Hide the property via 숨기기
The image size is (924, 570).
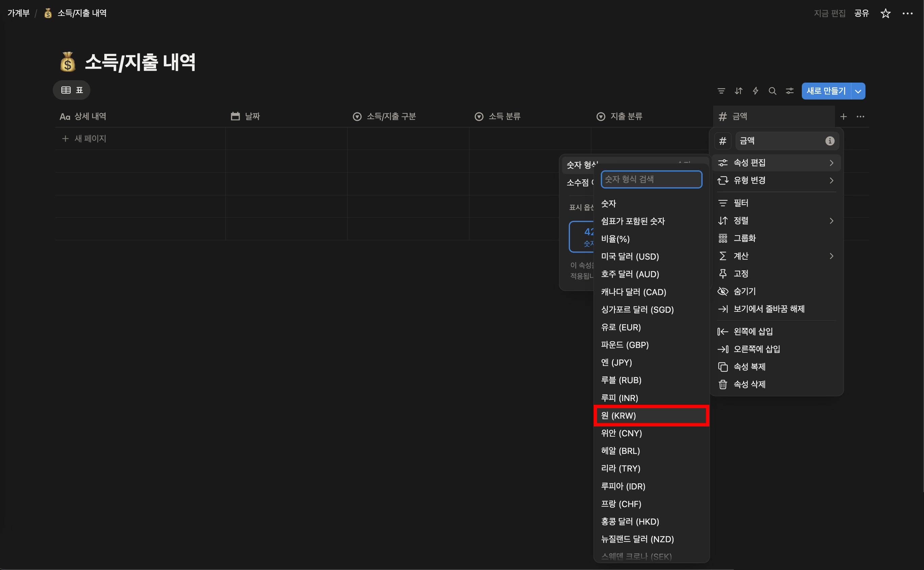[x=744, y=291]
